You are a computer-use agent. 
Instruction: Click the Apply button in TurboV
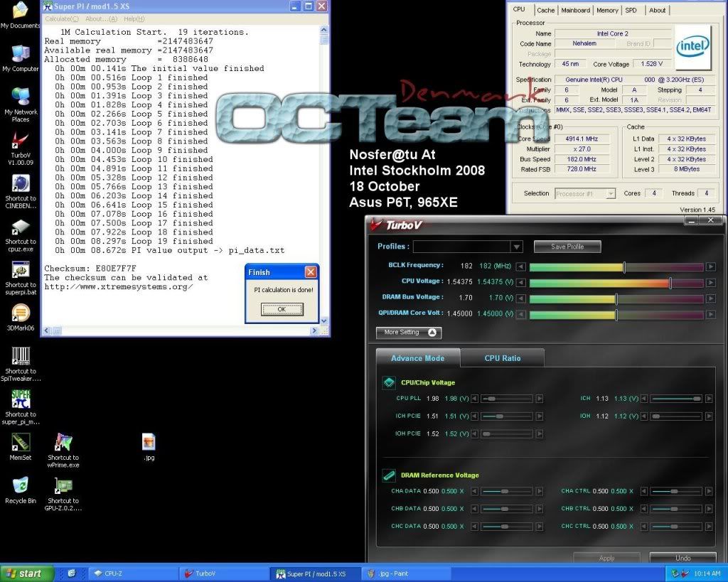607,558
